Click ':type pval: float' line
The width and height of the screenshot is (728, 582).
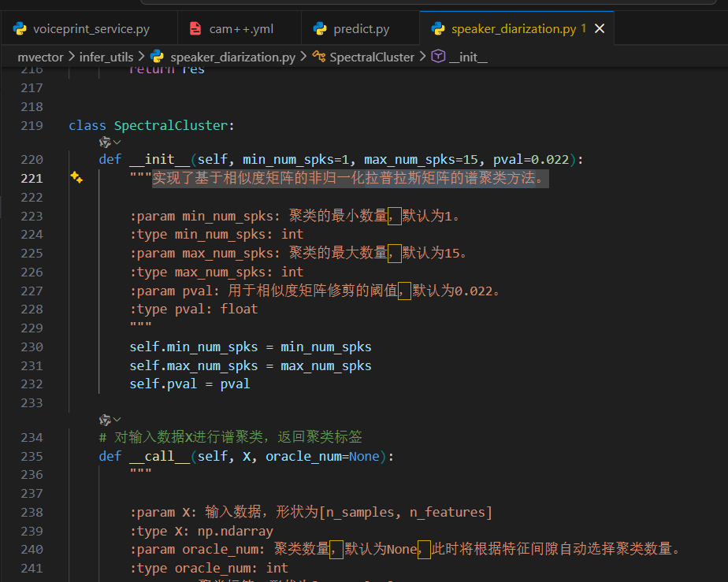tap(194, 309)
